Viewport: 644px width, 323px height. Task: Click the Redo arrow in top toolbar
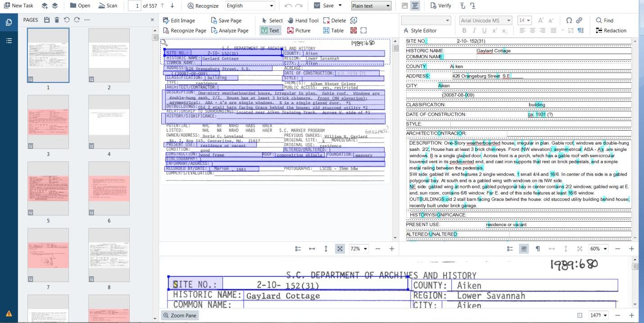coord(299,6)
